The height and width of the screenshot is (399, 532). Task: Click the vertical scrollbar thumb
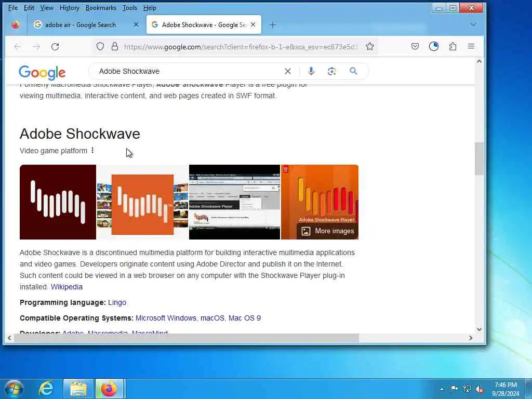click(x=479, y=158)
